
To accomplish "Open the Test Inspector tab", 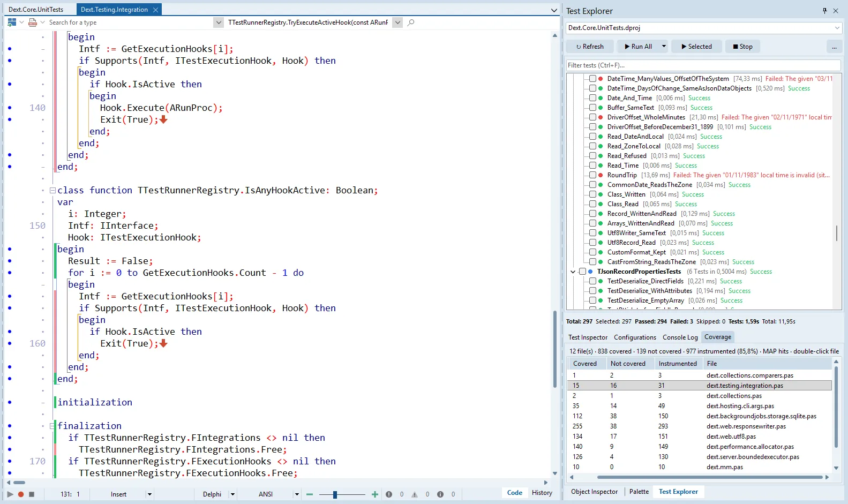I will point(588,337).
